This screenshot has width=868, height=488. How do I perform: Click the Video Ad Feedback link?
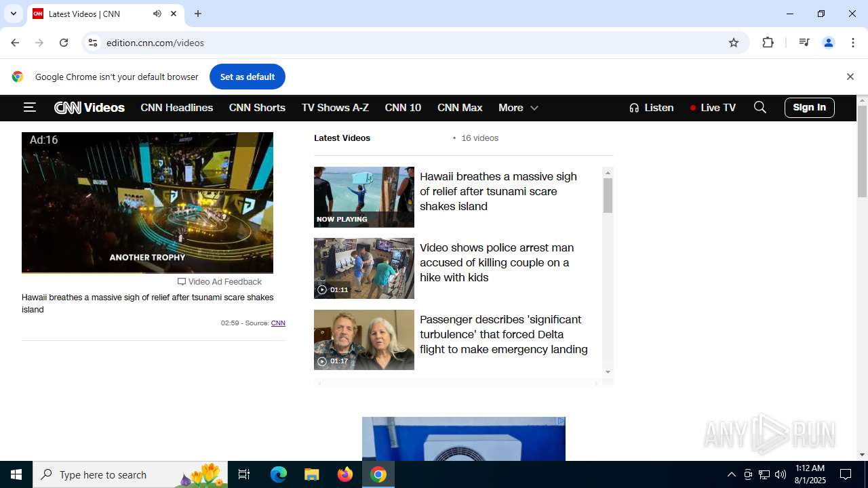click(220, 282)
